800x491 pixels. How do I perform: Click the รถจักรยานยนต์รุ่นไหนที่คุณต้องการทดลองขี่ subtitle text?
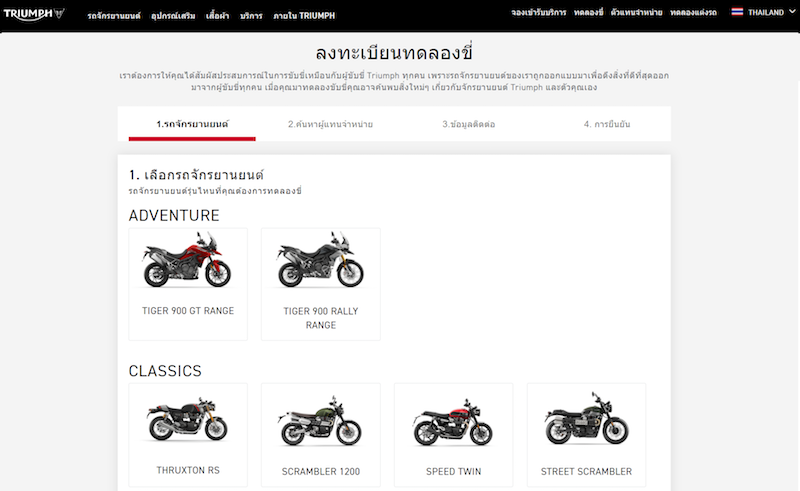215,191
